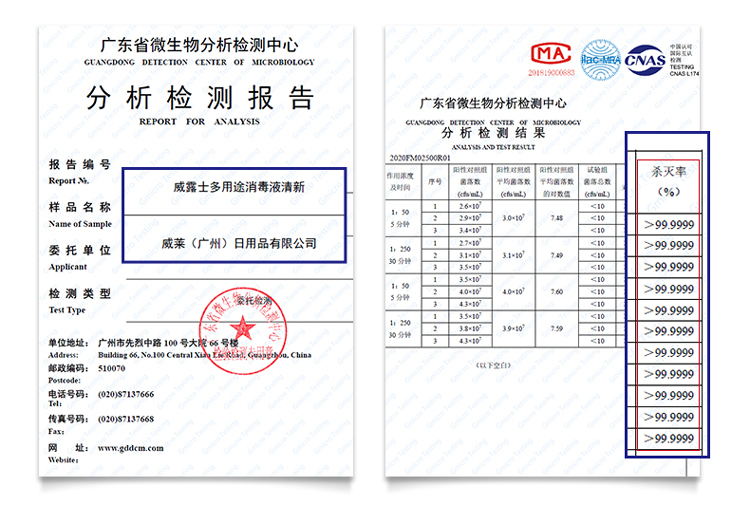The width and height of the screenshot is (750, 524).
Task: Click the 委托单位 label
Action: (x=79, y=250)
